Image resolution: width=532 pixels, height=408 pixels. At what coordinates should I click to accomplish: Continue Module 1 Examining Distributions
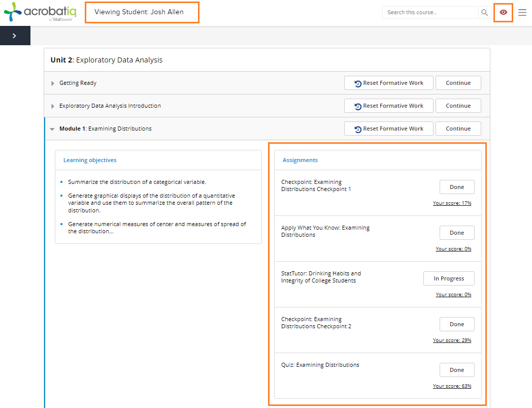pyautogui.click(x=458, y=129)
